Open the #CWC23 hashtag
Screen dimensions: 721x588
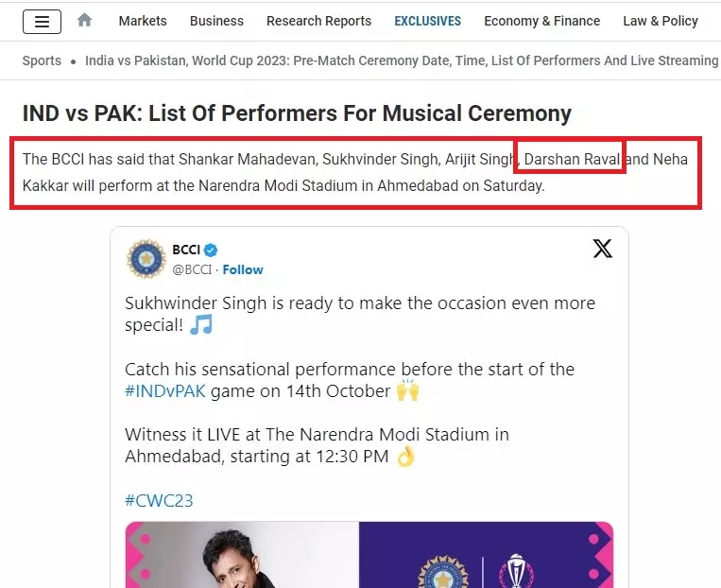click(159, 501)
